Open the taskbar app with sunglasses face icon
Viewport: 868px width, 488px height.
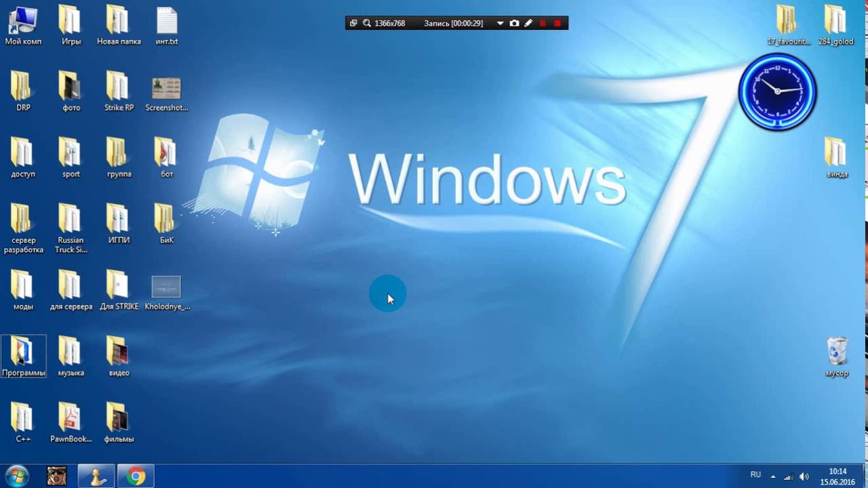(57, 476)
